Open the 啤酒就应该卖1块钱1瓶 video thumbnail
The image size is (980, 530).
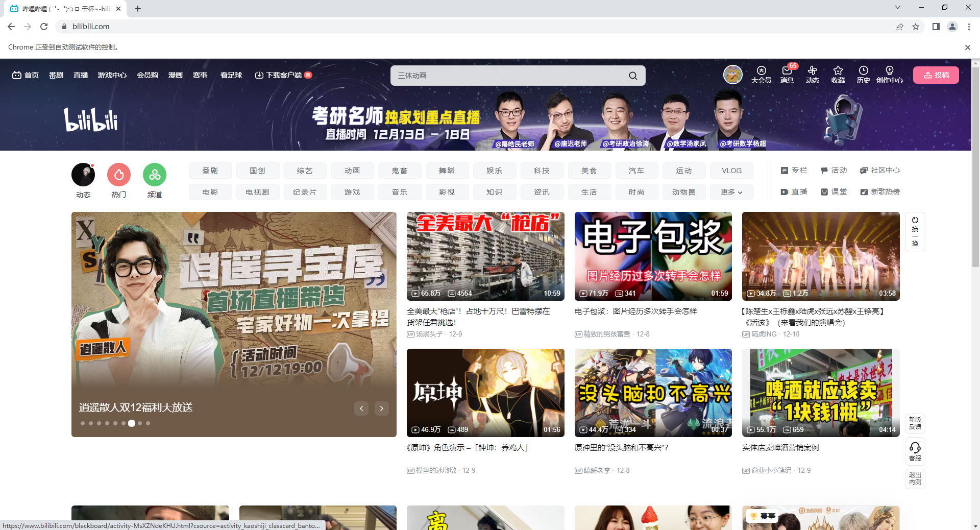click(821, 393)
